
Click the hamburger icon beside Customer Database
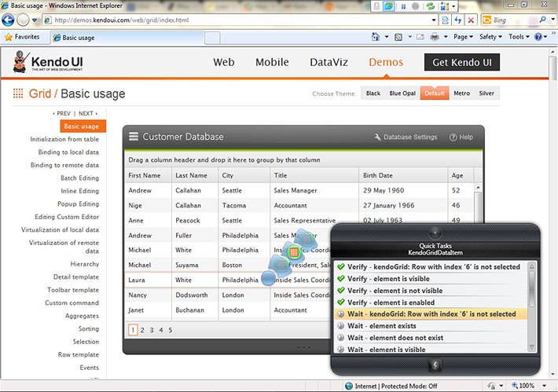coord(134,137)
